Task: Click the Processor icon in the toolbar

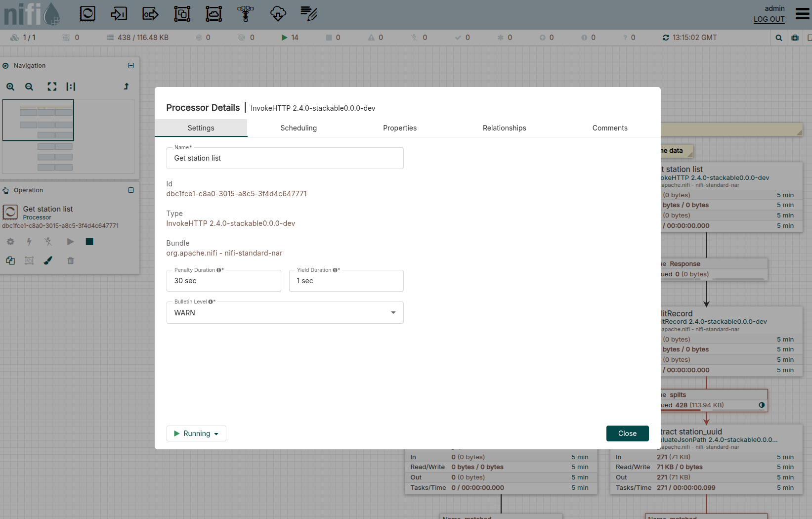Action: [87, 14]
